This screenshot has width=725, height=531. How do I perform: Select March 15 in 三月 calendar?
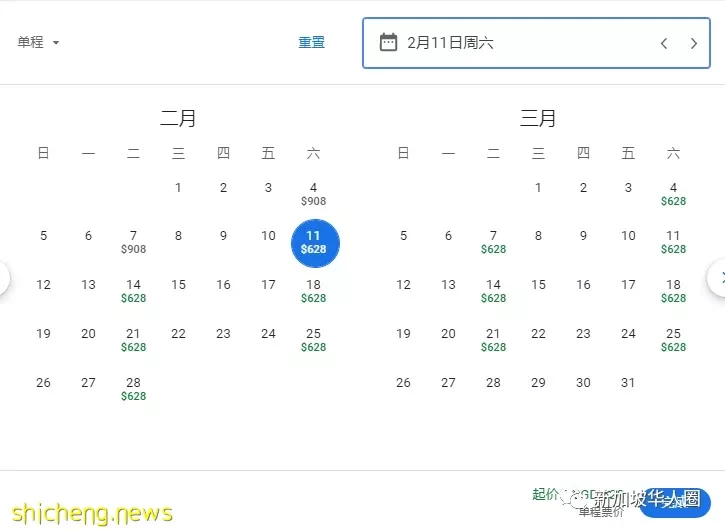(x=538, y=285)
